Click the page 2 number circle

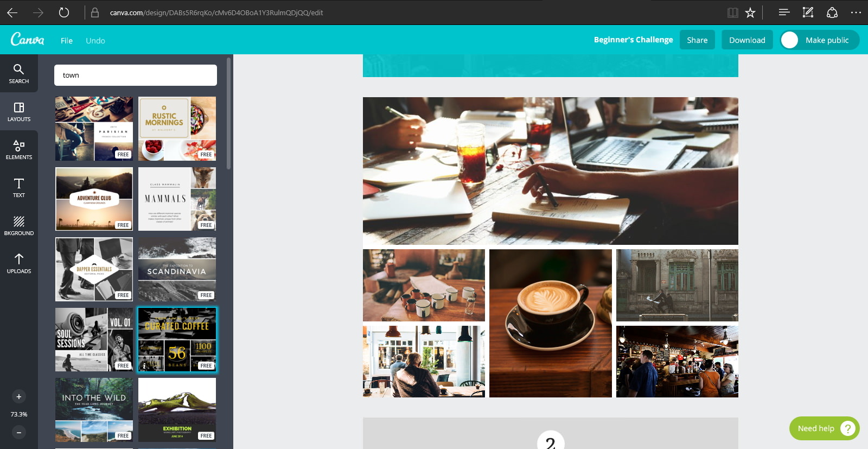point(551,440)
